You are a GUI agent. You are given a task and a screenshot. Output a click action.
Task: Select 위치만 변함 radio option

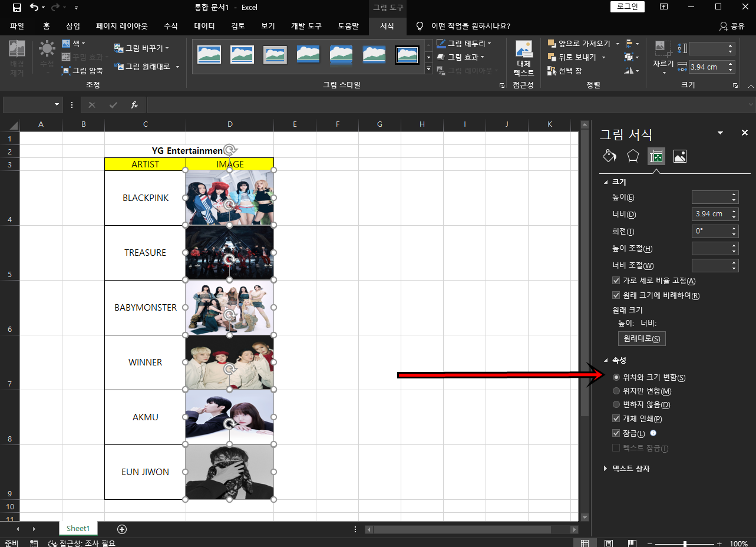(616, 391)
